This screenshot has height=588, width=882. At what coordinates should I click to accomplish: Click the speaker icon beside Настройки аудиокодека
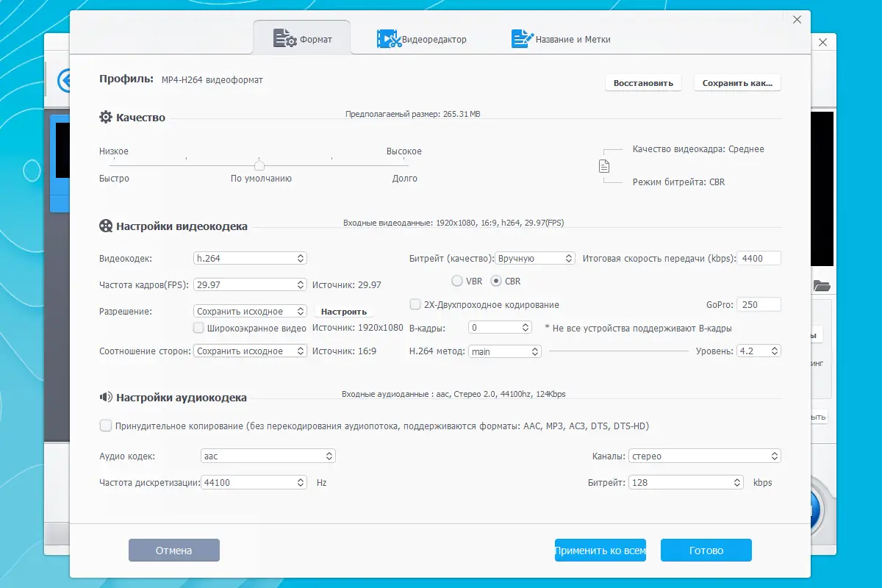pos(106,397)
